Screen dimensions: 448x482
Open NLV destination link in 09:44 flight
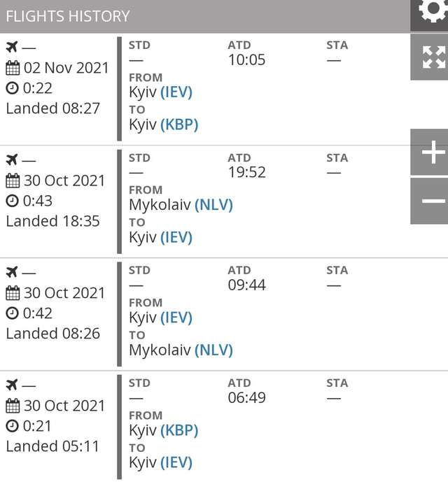coord(213,350)
